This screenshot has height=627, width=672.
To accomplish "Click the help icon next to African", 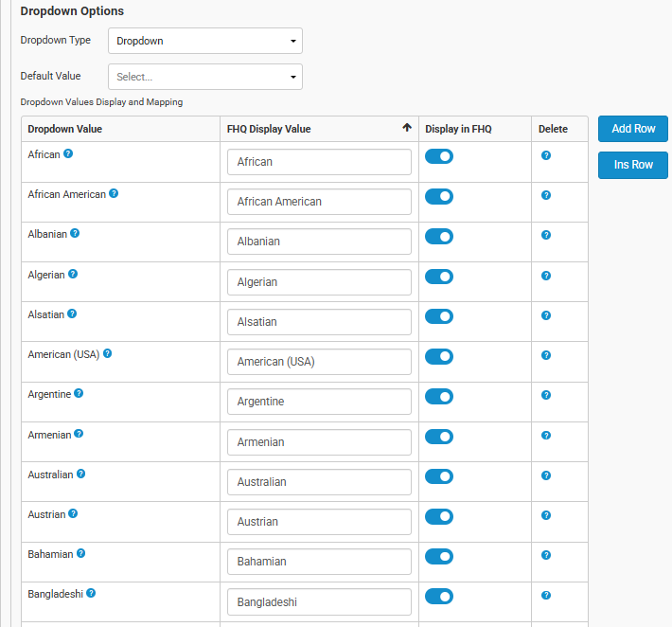I will 68,153.
